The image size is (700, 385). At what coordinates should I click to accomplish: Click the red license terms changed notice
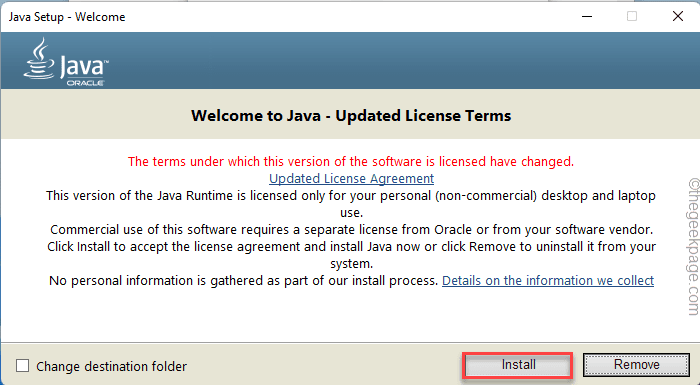tap(351, 161)
